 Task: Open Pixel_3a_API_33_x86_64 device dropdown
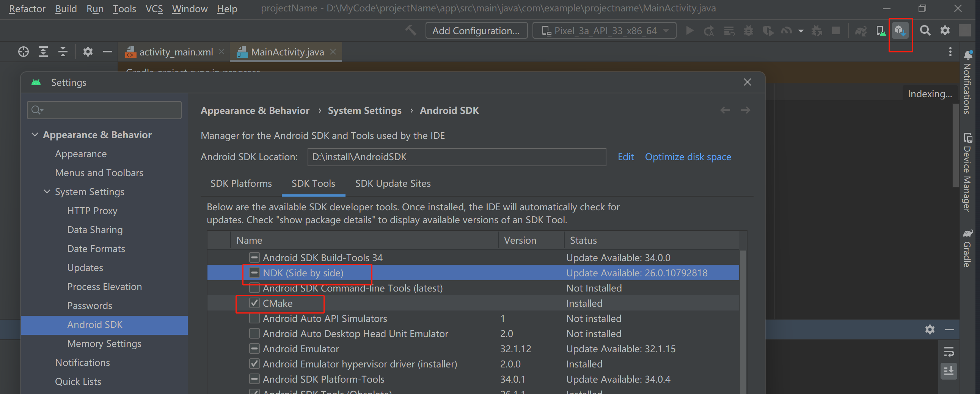pyautogui.click(x=604, y=30)
